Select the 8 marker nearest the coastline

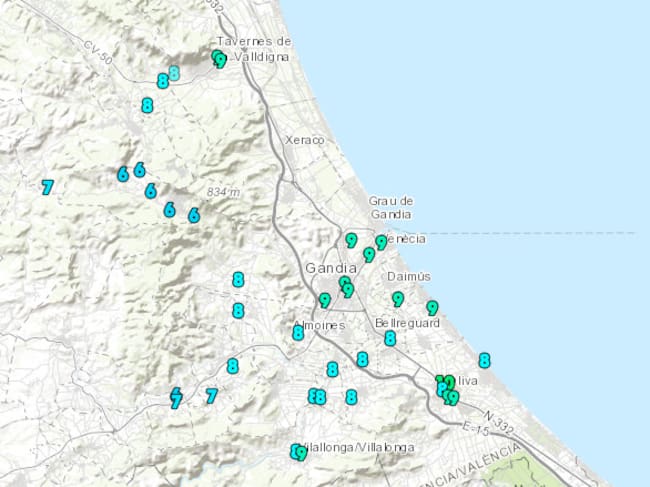(484, 360)
